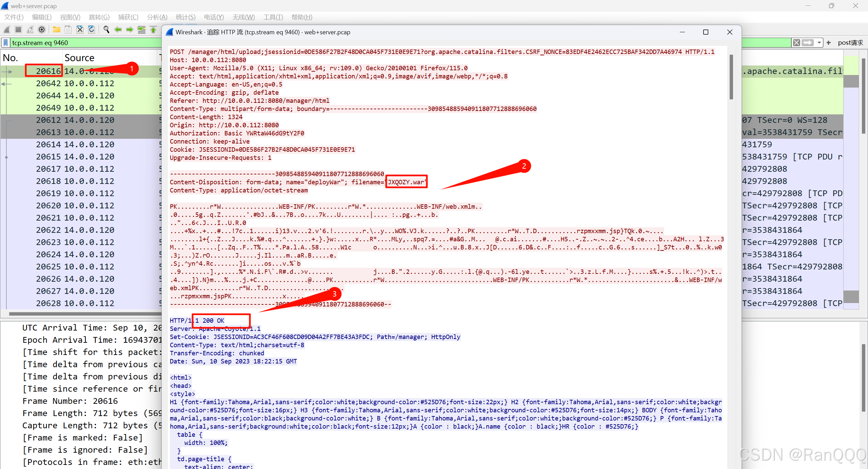Open the display filter history dropdown
868x469 pixels.
coord(819,43)
